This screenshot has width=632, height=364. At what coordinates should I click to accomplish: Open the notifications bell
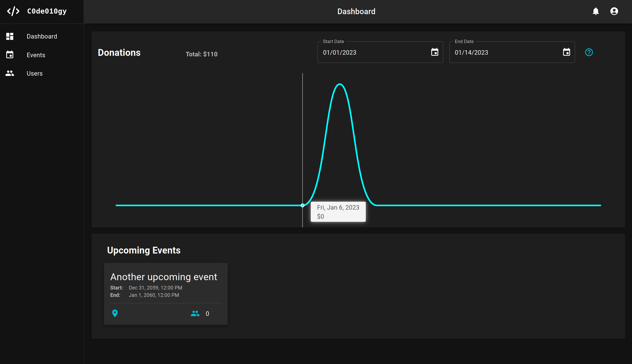click(x=596, y=11)
